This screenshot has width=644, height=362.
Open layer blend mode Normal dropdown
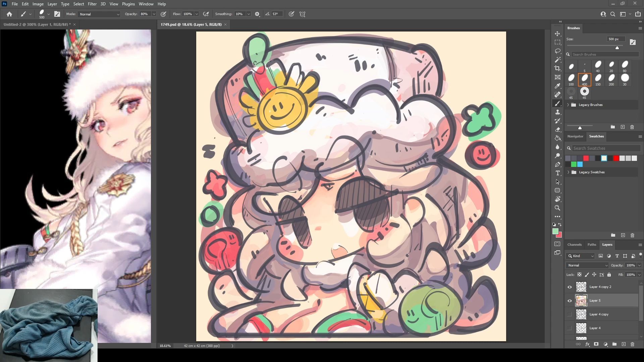pos(587,265)
